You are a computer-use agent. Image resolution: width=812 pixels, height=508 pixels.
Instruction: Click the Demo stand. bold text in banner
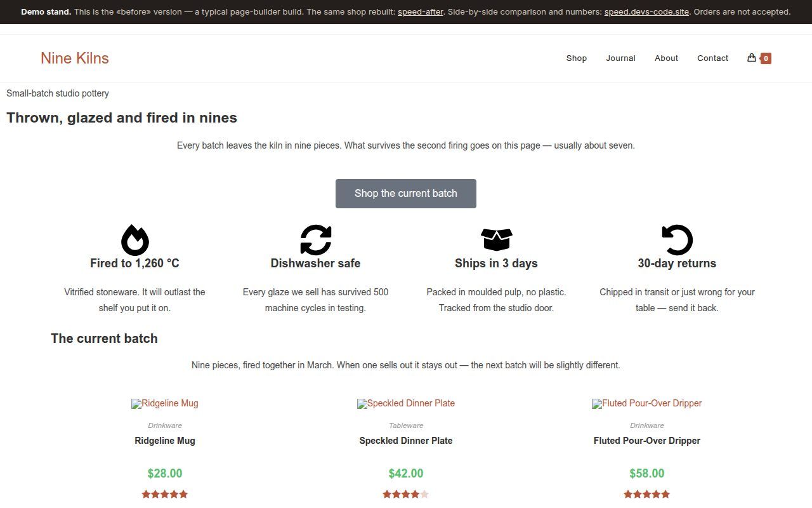pyautogui.click(x=46, y=12)
